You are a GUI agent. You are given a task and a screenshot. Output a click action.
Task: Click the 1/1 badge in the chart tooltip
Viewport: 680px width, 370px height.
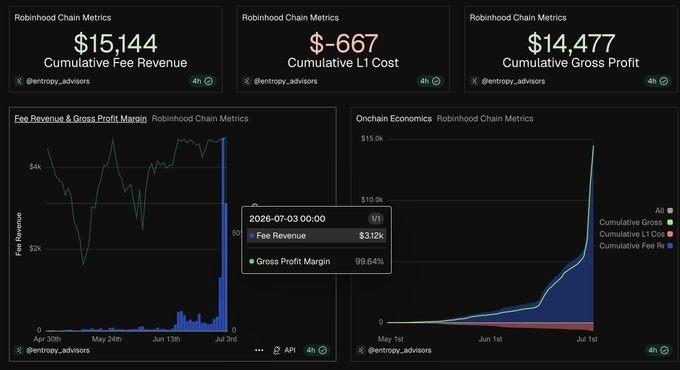[376, 219]
